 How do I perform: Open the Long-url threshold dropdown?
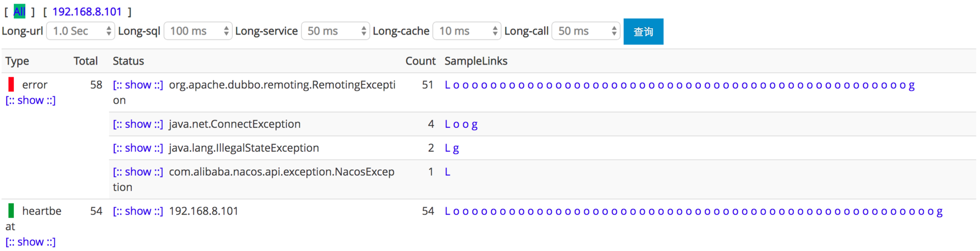(x=80, y=31)
